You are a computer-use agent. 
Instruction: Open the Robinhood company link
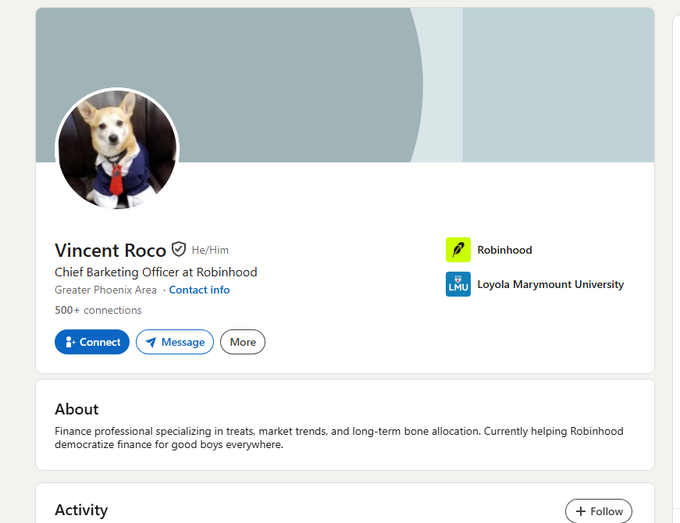pyautogui.click(x=504, y=250)
